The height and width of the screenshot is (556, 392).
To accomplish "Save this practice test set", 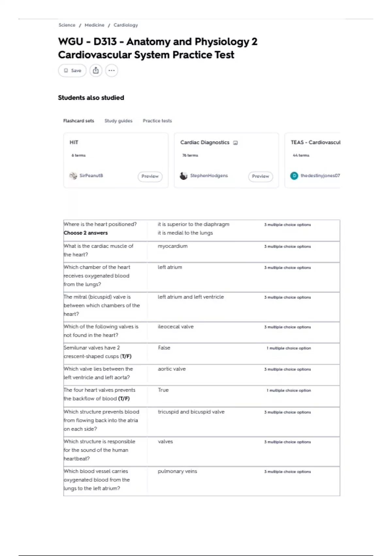I will (x=72, y=70).
